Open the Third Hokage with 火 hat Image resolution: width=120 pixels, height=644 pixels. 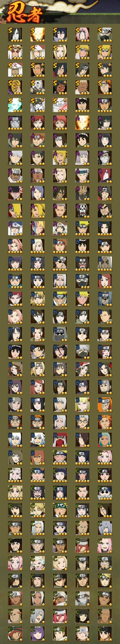(x=15, y=70)
